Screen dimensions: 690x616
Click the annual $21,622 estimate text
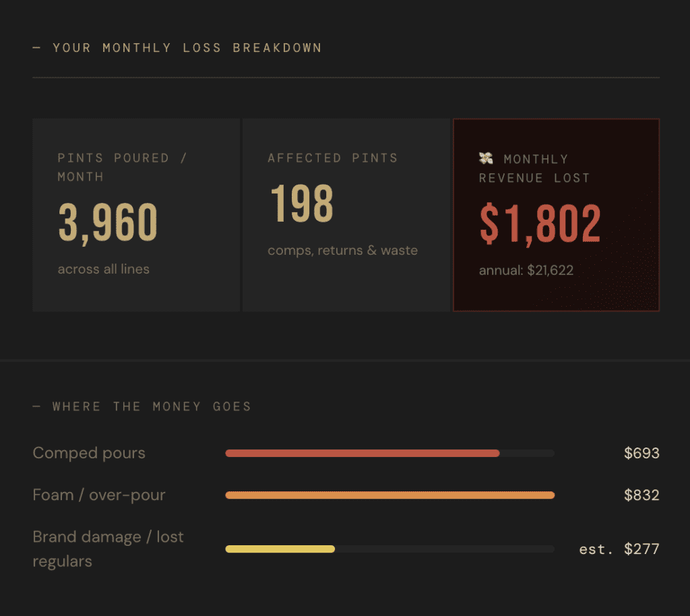coord(526,270)
